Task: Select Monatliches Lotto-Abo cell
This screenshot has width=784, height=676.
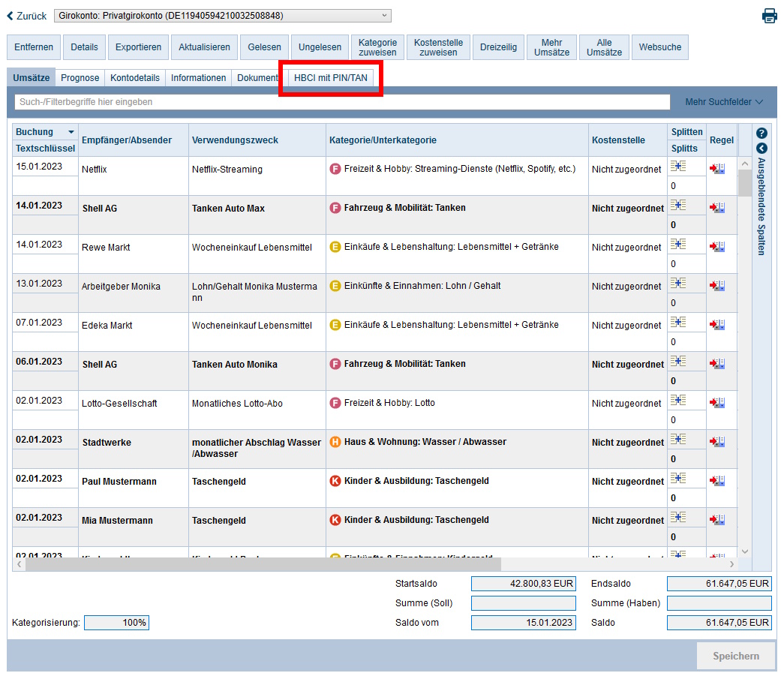Action: (x=257, y=410)
